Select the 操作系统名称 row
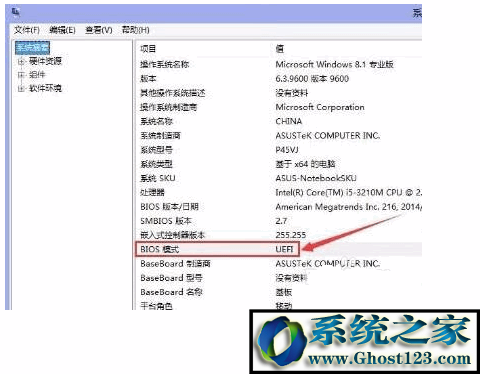 coord(165,64)
